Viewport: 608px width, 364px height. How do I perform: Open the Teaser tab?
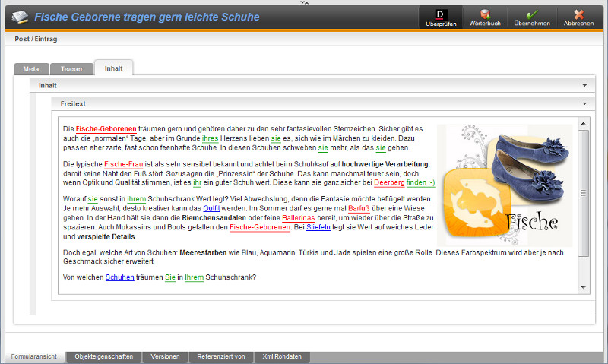tap(71, 68)
